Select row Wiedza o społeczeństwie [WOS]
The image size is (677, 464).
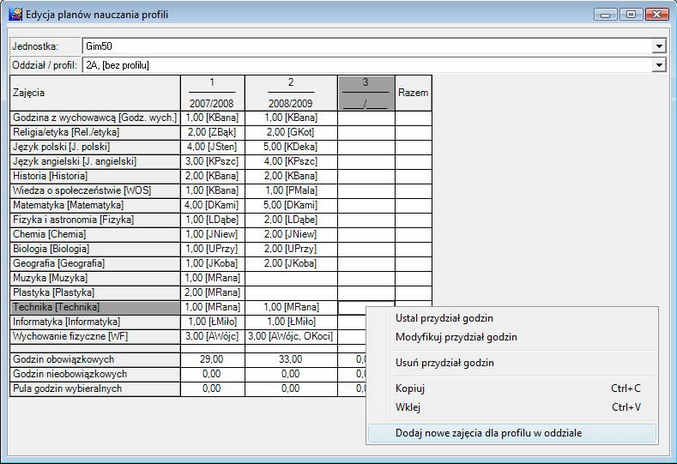tap(95, 191)
